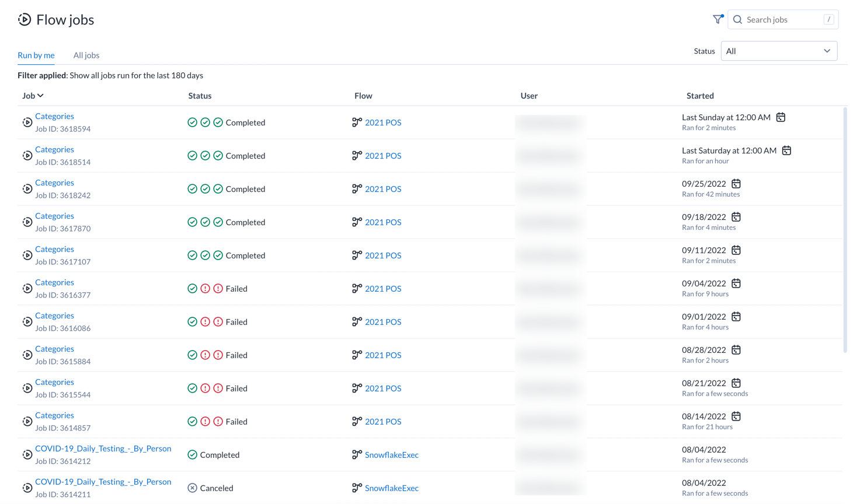Image resolution: width=867 pixels, height=504 pixels.
Task: Open COVID-19_Daily_Testing job ID 3614212
Action: click(x=103, y=449)
